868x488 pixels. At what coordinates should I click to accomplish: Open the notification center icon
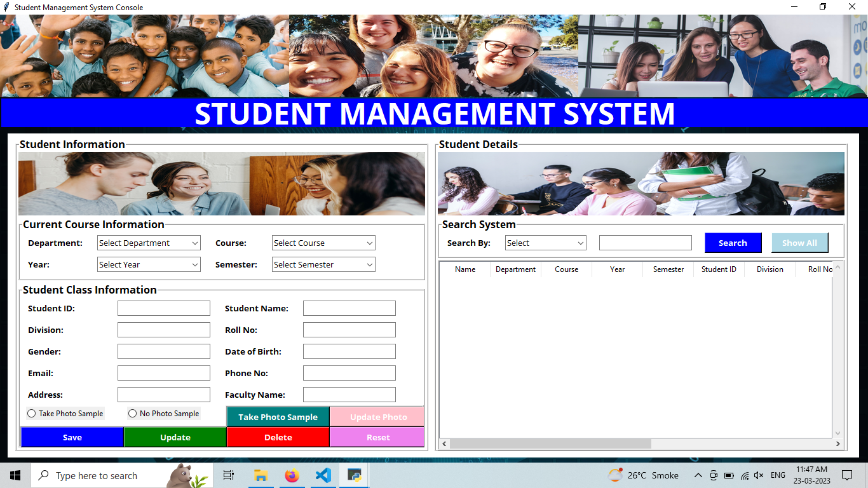point(846,475)
